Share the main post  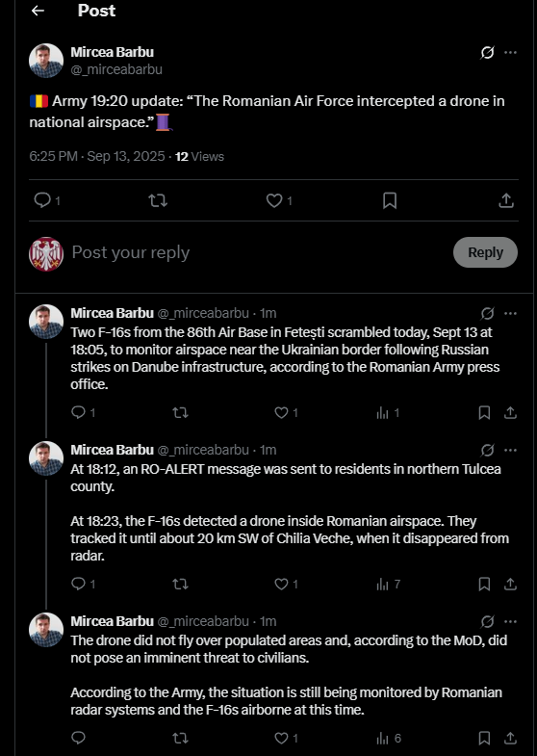pos(506,200)
